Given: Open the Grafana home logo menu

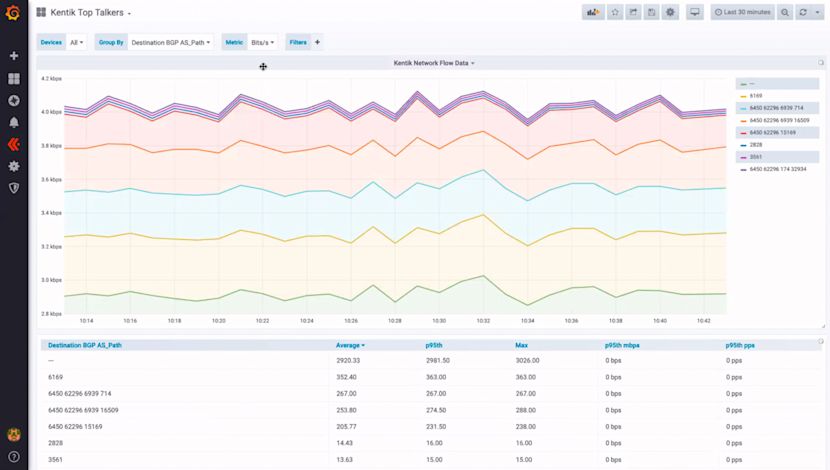Looking at the screenshot, I should tap(13, 12).
